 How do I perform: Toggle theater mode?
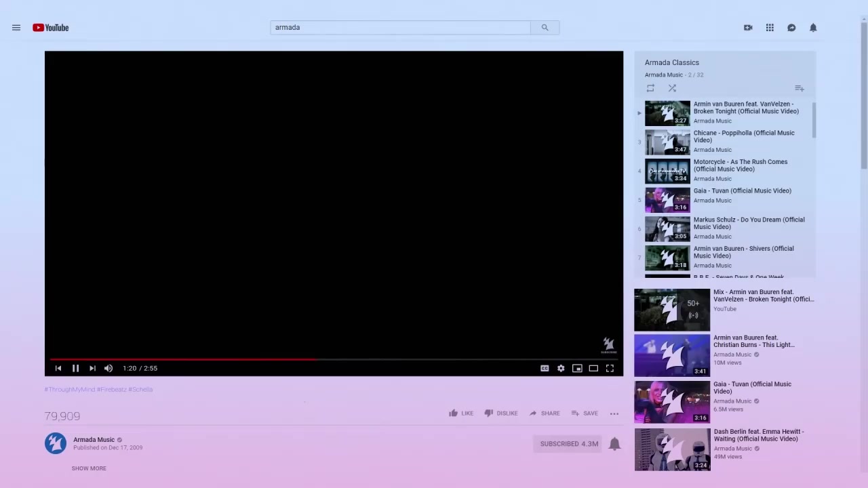click(593, 368)
